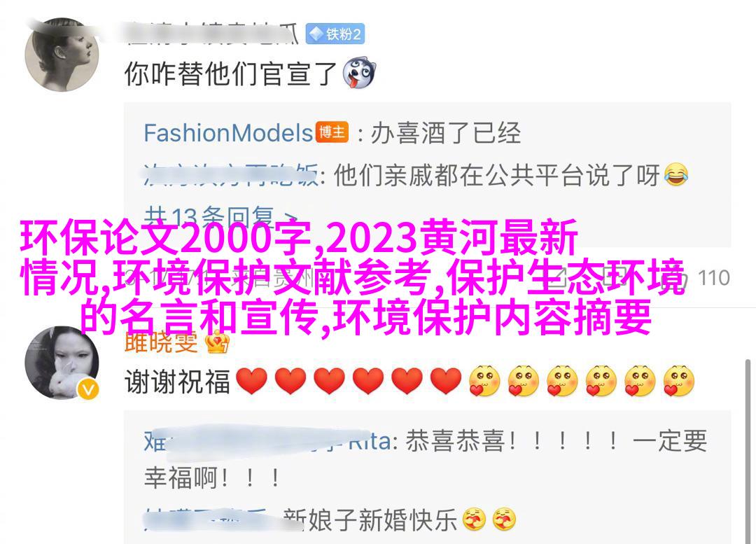Click the gold verified V badge
756x544 pixels.
click(88, 389)
